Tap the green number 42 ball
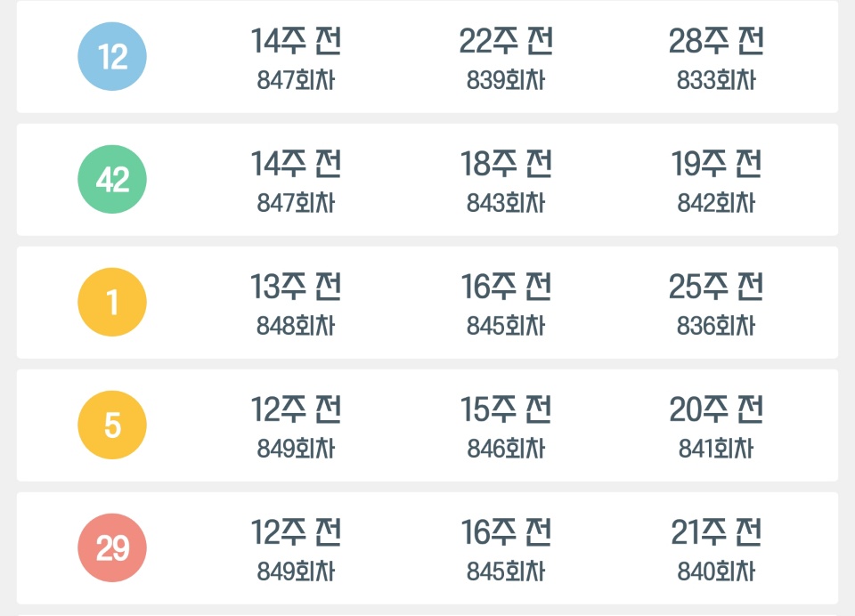This screenshot has width=855, height=616. [112, 179]
